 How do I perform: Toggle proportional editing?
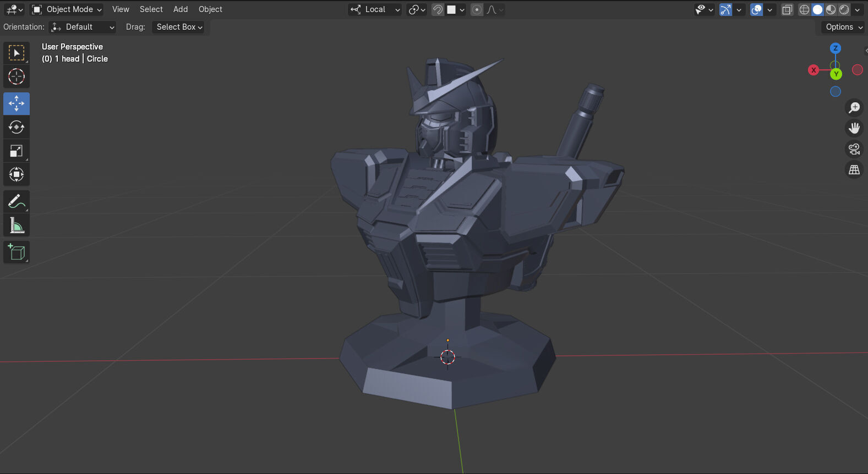tap(477, 9)
